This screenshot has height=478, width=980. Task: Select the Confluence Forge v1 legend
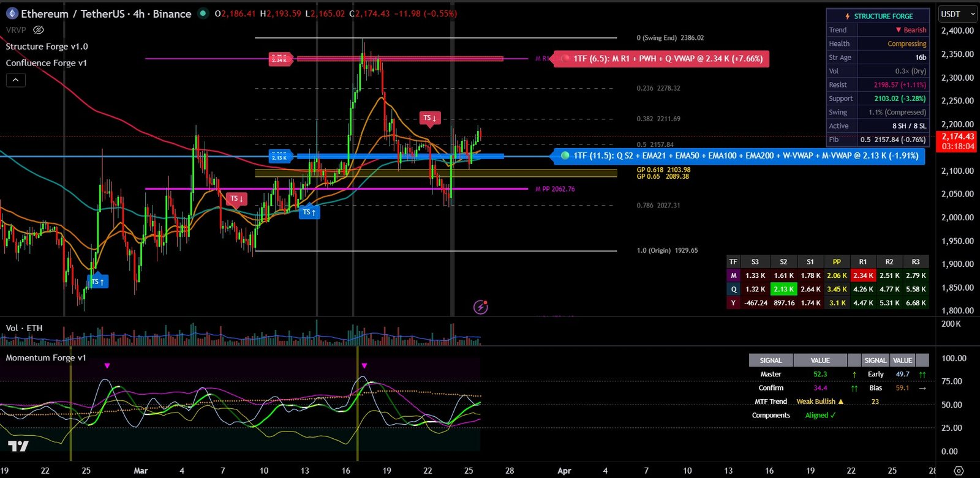(x=46, y=63)
